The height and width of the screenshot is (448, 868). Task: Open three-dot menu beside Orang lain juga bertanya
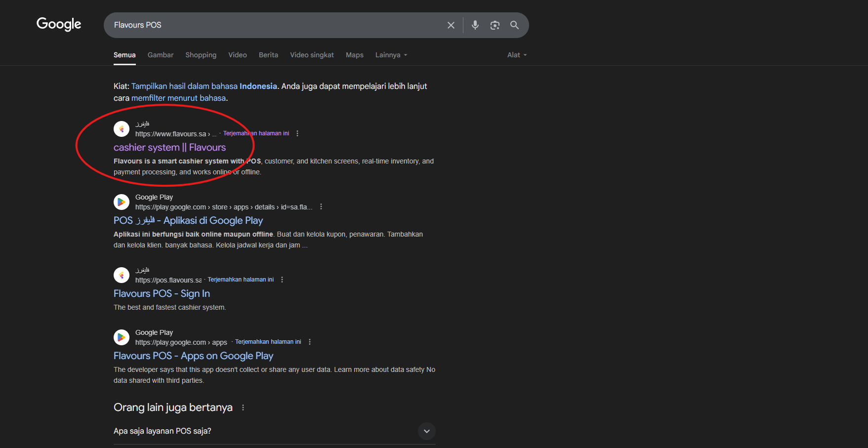pos(243,407)
